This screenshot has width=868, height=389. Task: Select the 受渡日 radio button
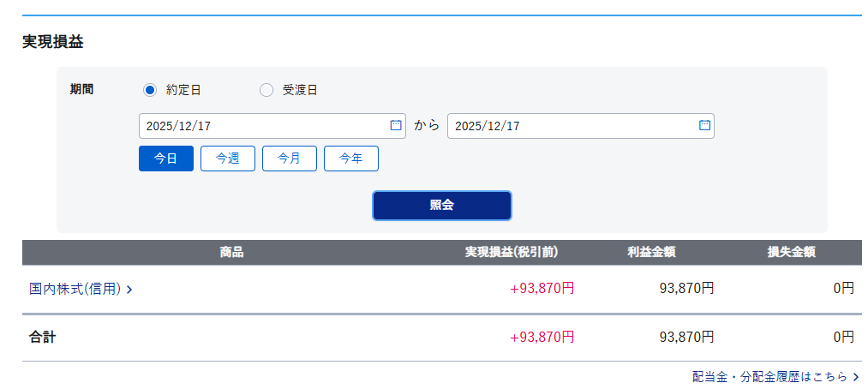266,90
